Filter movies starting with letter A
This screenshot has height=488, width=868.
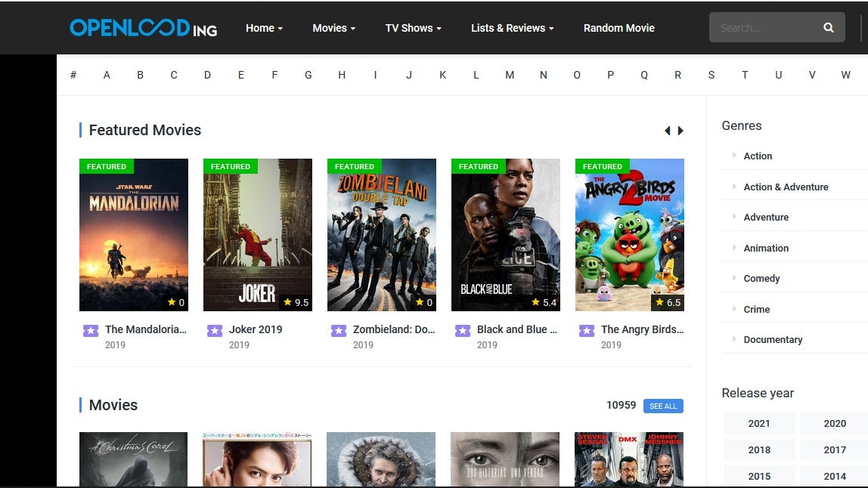click(107, 75)
